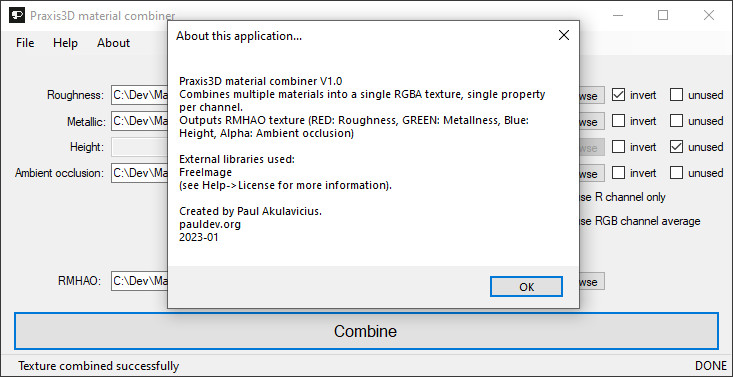Viewport: 733px width, 377px height.
Task: Click the "R channel only" option label
Action: point(629,197)
